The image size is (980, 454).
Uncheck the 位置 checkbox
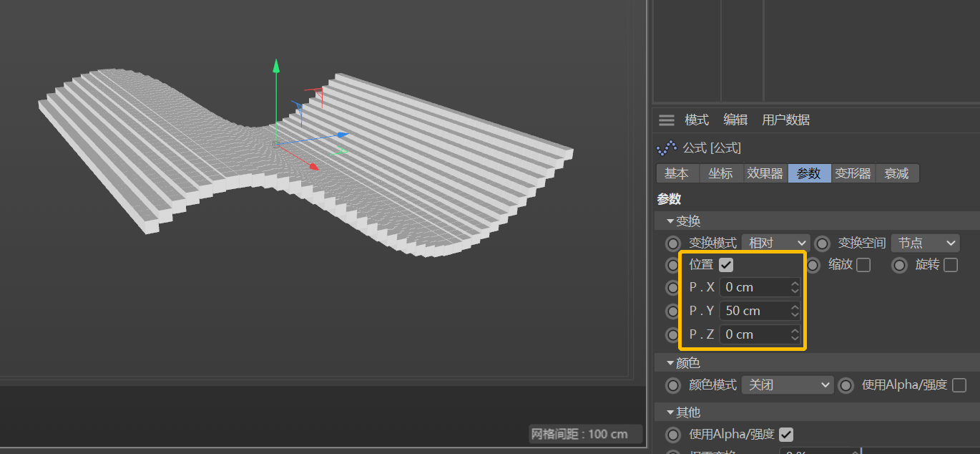coord(726,265)
